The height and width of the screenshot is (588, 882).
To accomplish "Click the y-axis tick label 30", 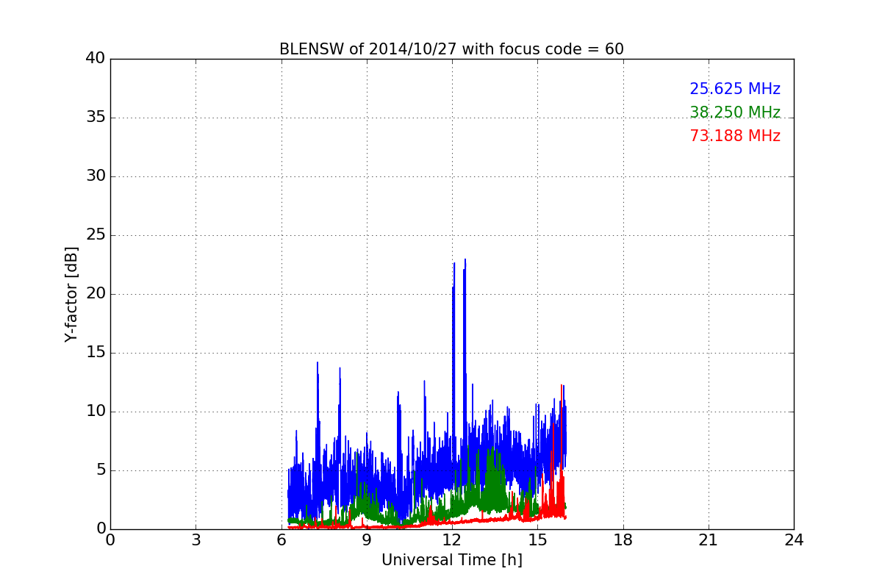I will point(96,176).
